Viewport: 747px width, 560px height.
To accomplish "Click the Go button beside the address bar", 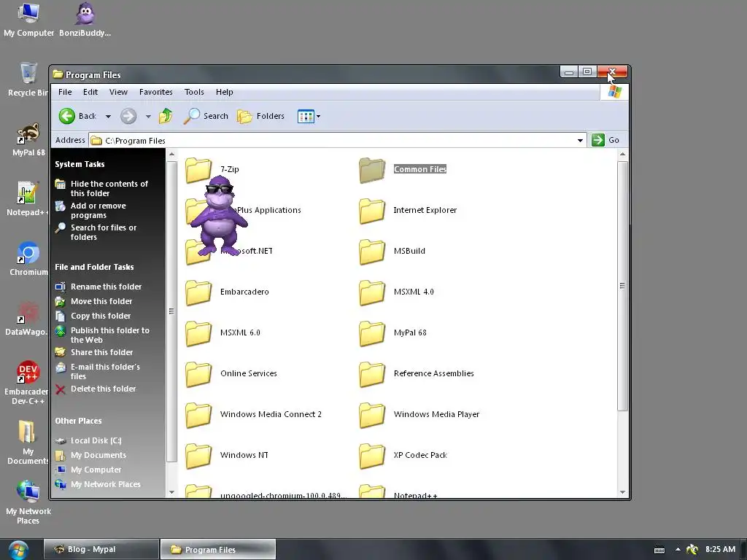I will point(605,140).
